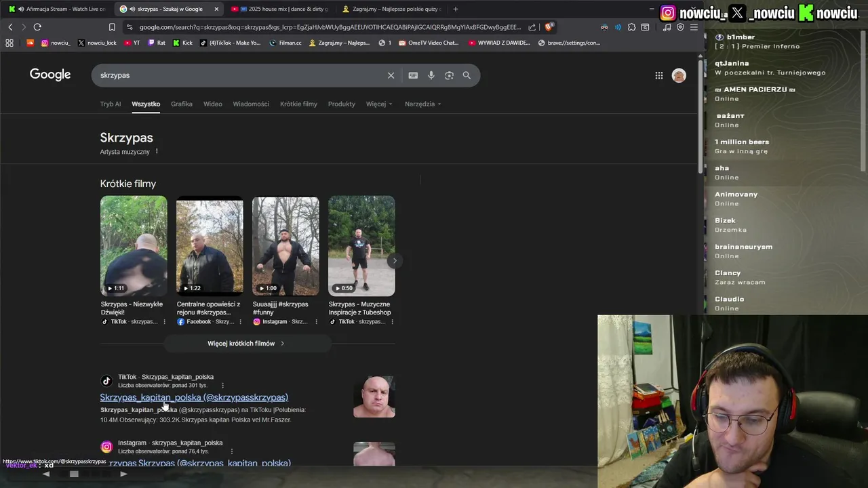Open the nowciu_kick X bookmark

point(97,43)
